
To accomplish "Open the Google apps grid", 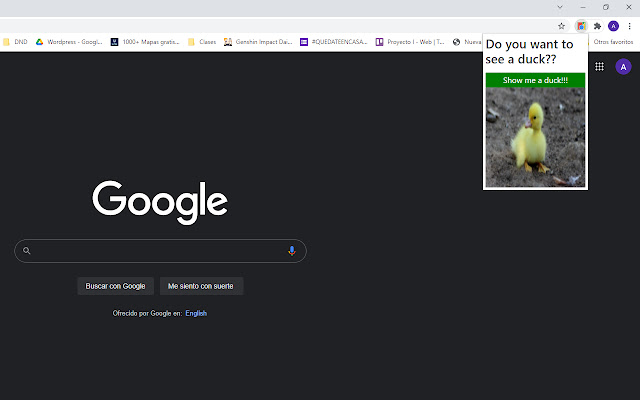I will [x=599, y=67].
